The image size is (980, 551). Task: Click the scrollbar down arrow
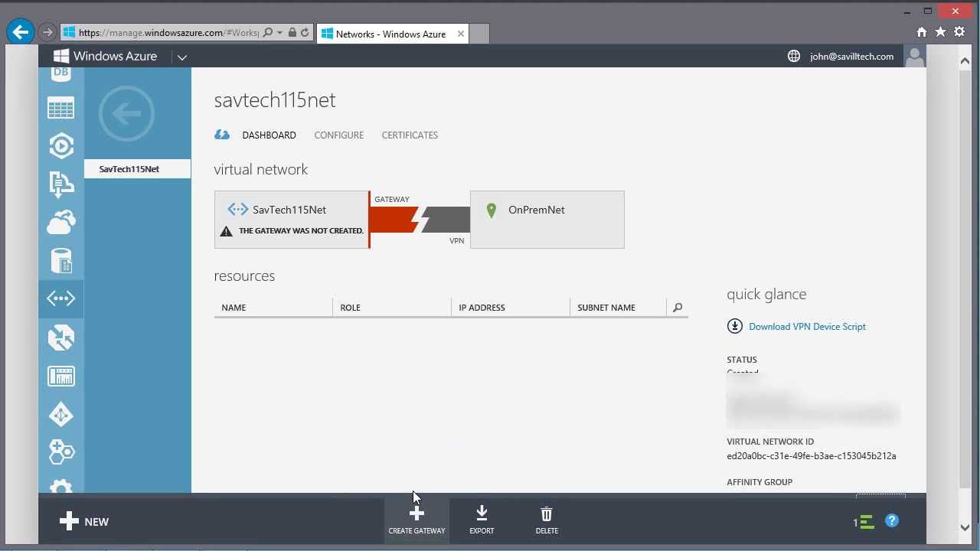coord(965,527)
